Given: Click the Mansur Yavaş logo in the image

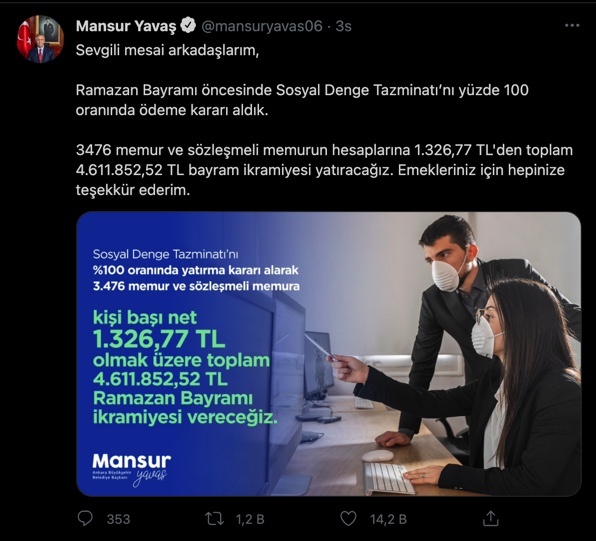Looking at the screenshot, I should [x=132, y=470].
